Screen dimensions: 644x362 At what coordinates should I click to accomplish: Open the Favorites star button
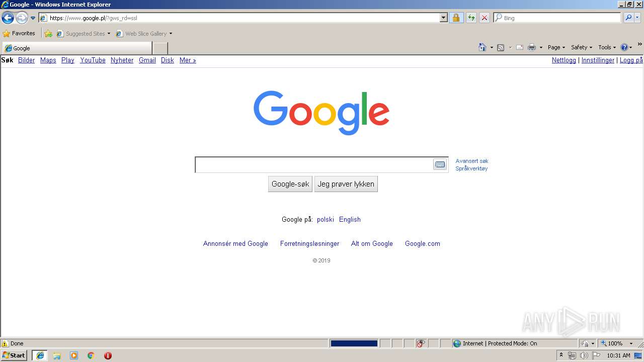[19, 34]
